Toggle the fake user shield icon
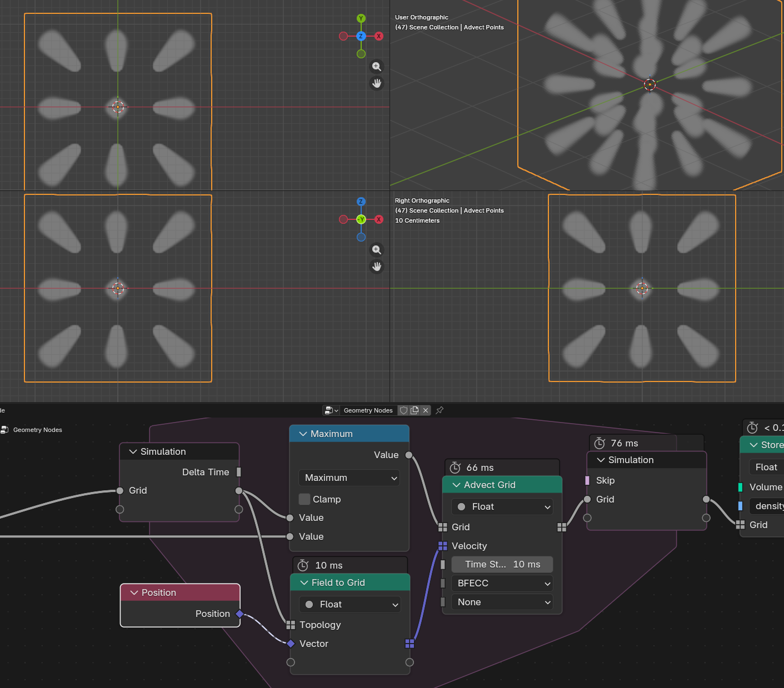Image resolution: width=784 pixels, height=688 pixels. 404,410
